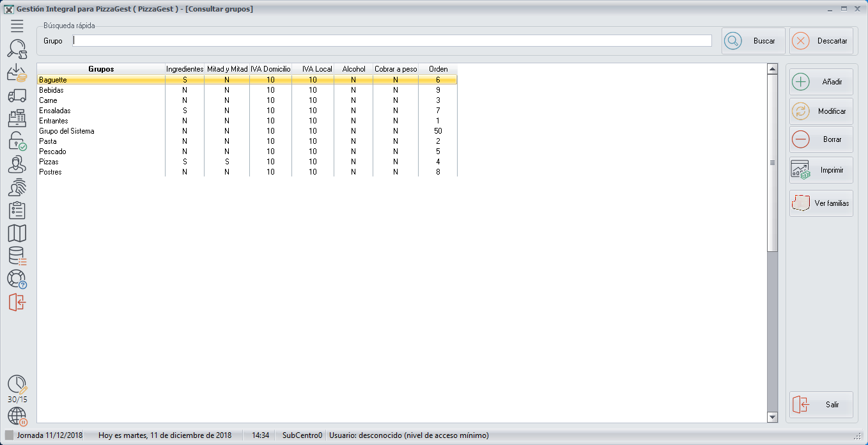
Task: Click into the Grupo search field
Action: click(x=392, y=41)
